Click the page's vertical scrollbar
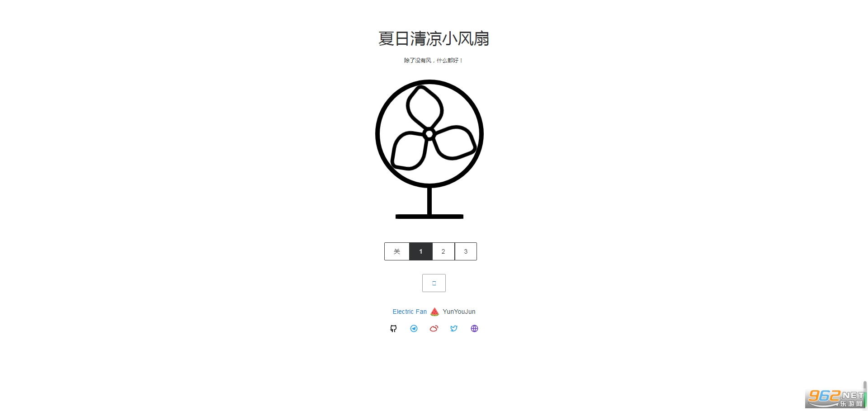This screenshot has height=411, width=868. (x=865, y=393)
